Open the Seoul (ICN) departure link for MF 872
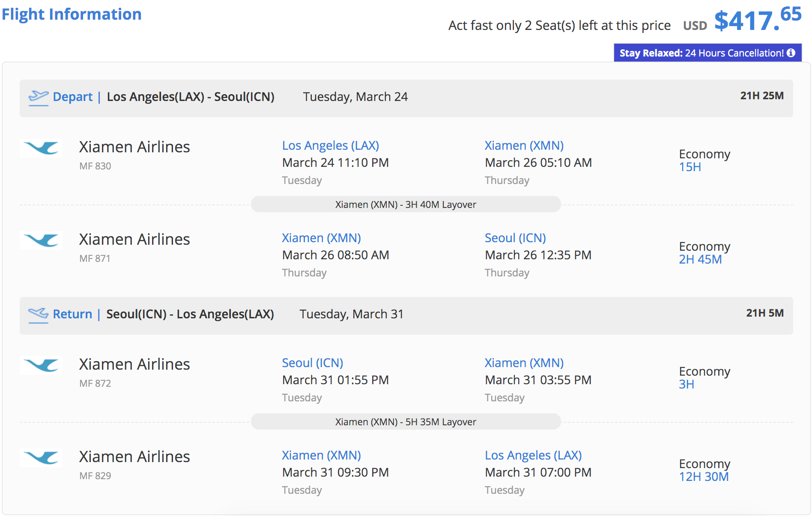The width and height of the screenshot is (812, 516). 312,363
